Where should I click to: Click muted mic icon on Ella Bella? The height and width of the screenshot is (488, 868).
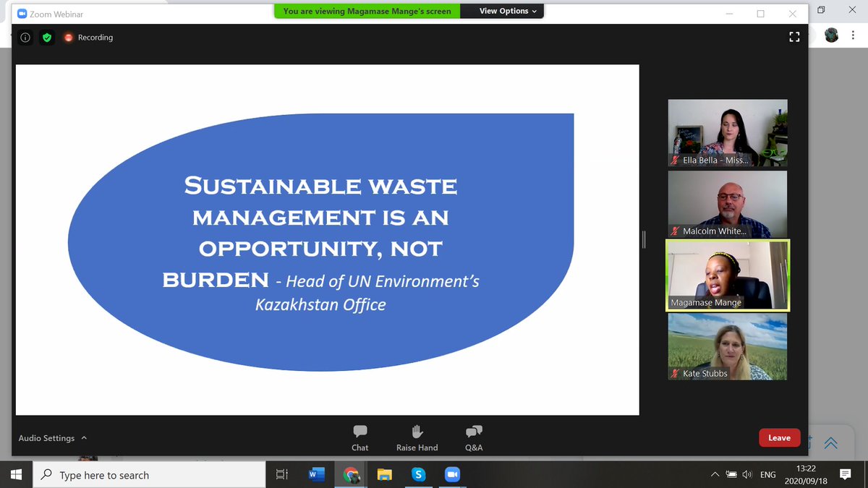click(x=675, y=160)
